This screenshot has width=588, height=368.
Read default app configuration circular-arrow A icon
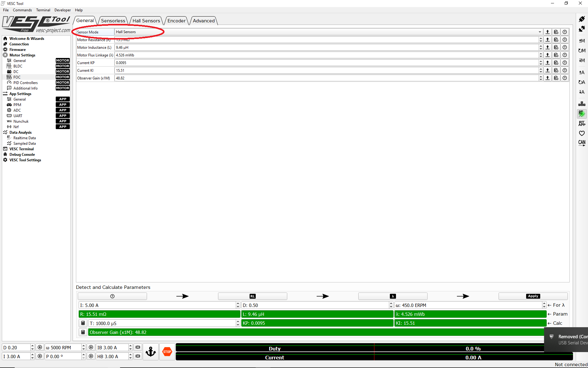[x=582, y=82]
